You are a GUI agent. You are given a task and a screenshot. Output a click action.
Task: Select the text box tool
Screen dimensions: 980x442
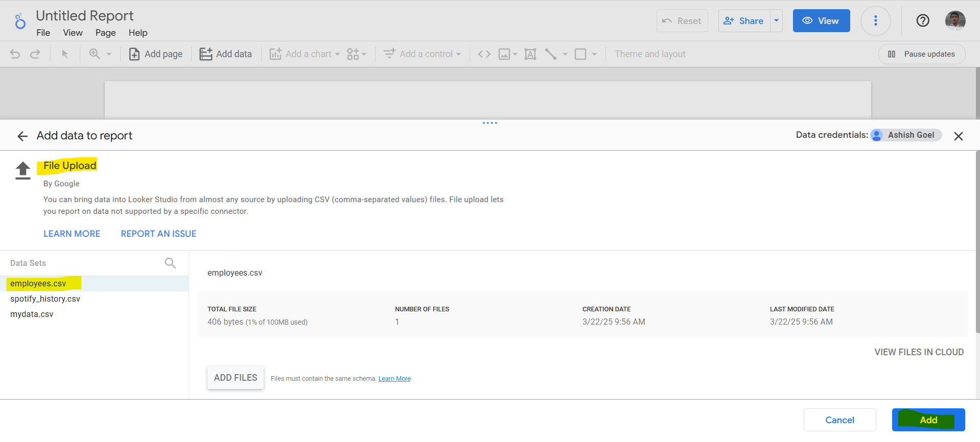click(530, 54)
